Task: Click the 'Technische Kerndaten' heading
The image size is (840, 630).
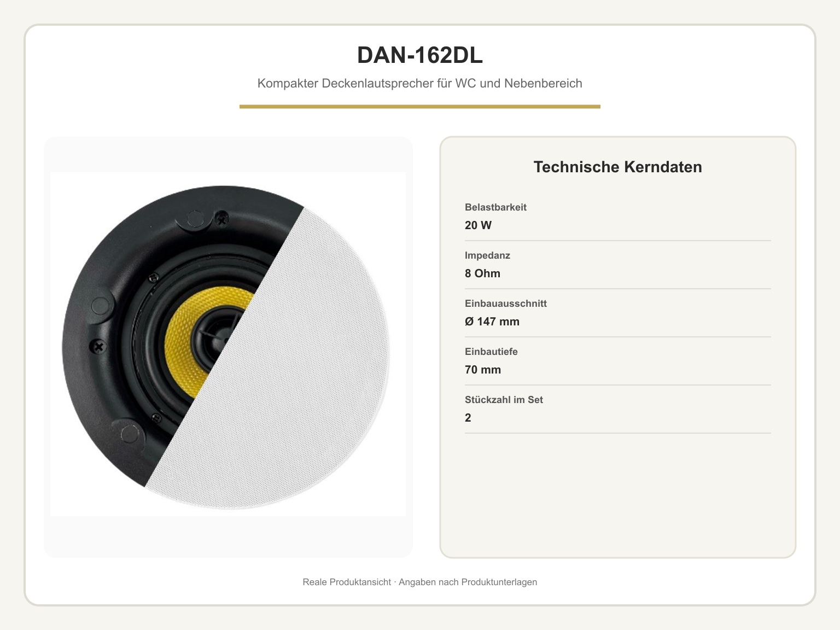Action: coord(618,167)
